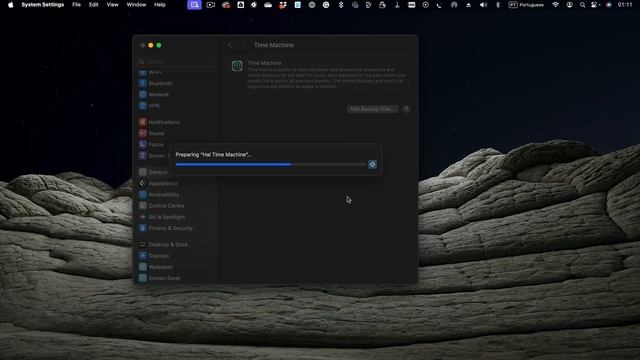Open the Apple menu
The image size is (640, 360).
point(11,5)
